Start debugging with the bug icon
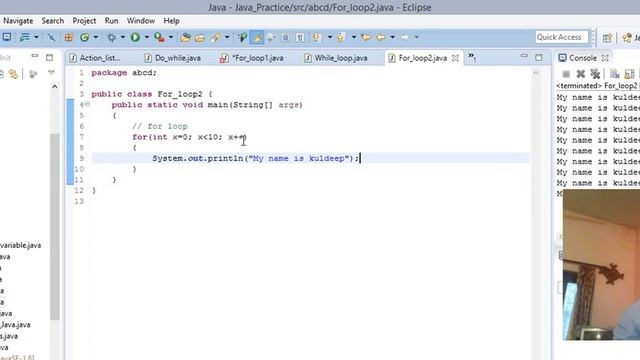Viewport: 640px width, 360px height. click(111, 38)
